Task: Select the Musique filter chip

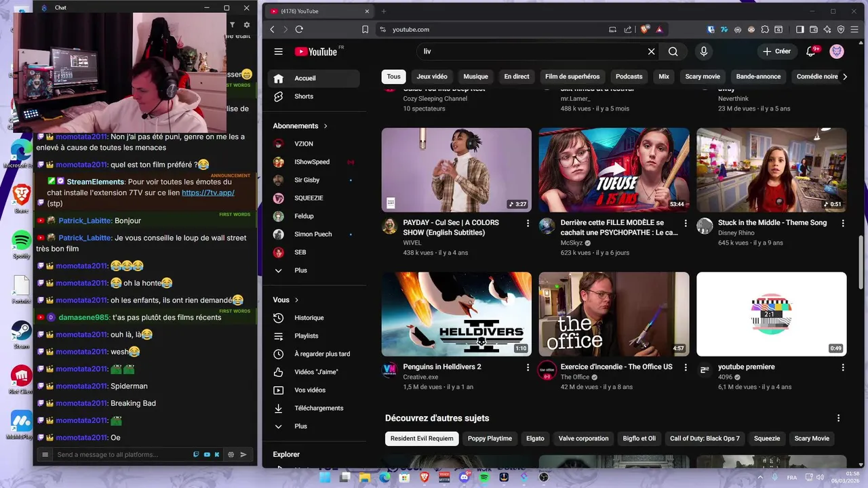Action: 476,77
